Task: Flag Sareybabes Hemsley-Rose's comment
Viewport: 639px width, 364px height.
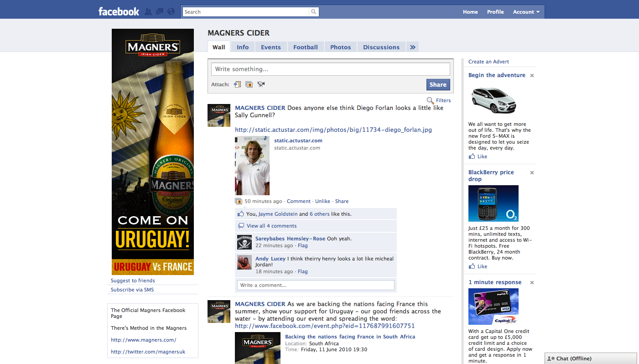Action: click(x=303, y=245)
